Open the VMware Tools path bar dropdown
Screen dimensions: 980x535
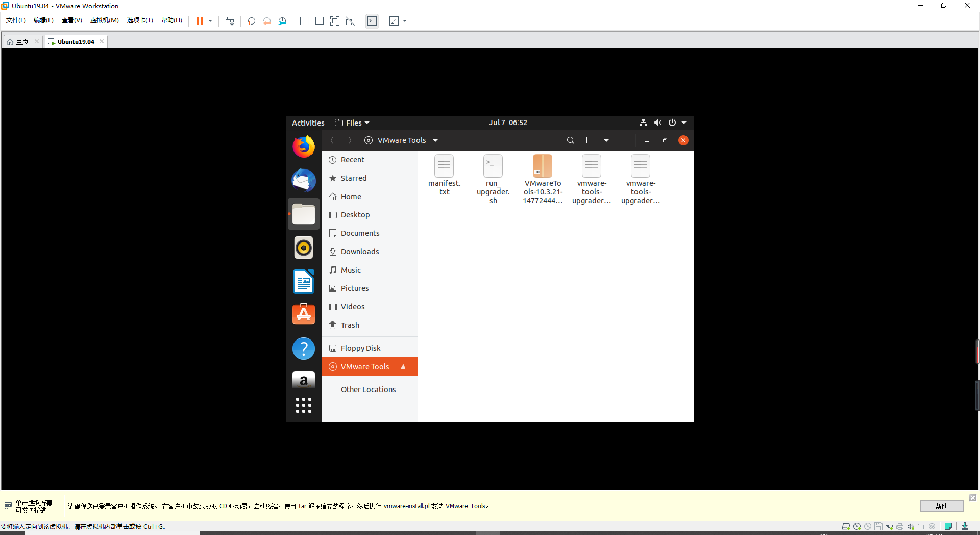tap(435, 141)
